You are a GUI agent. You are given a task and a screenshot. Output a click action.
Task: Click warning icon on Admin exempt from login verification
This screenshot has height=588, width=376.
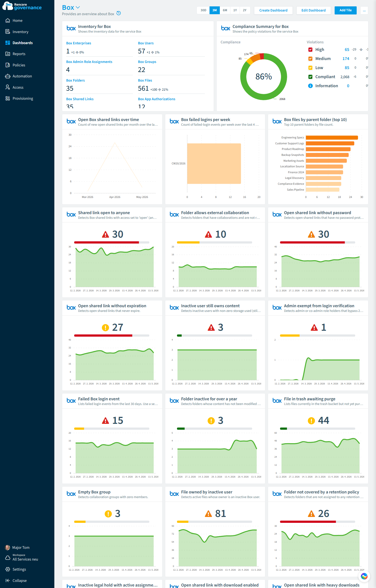click(x=314, y=328)
